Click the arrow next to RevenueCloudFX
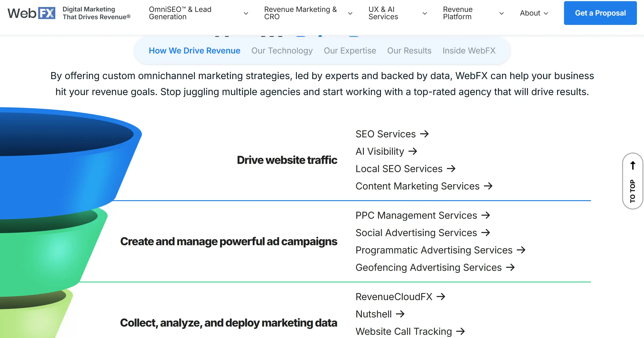Screen dimensions: 644x338 [441, 297]
